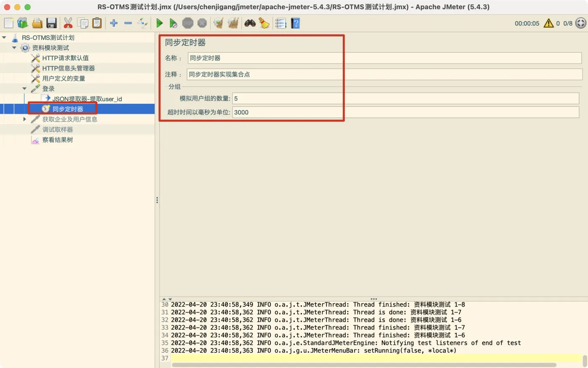Viewport: 588px width, 368px height.
Task: Toggle the log viewer via the warning triangle
Action: pyautogui.click(x=549, y=23)
